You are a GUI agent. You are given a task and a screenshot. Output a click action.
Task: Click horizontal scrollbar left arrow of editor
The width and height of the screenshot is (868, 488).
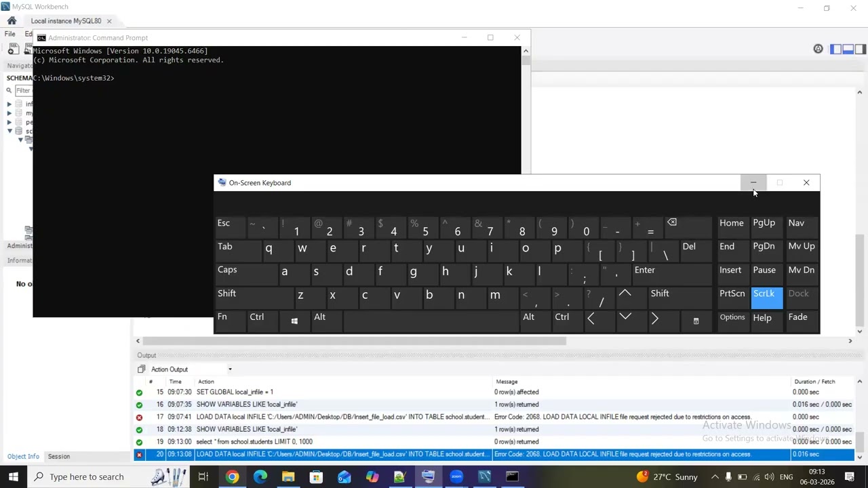pos(138,341)
